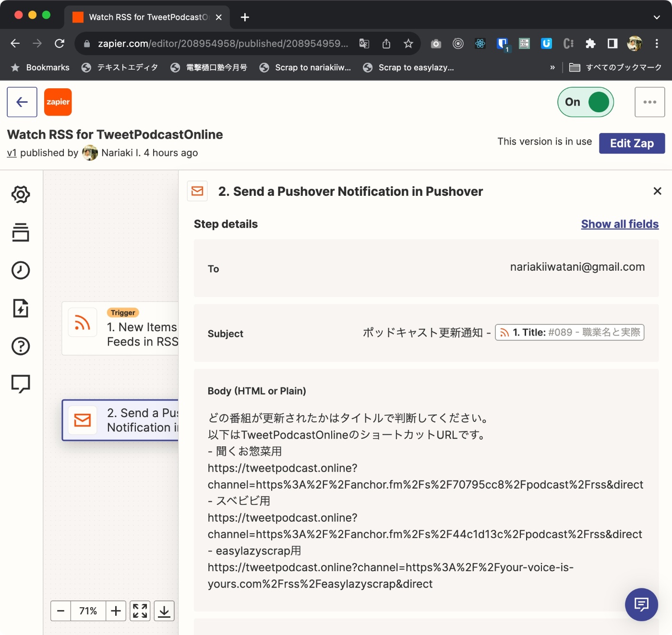Click the blue U extension icon

(546, 44)
